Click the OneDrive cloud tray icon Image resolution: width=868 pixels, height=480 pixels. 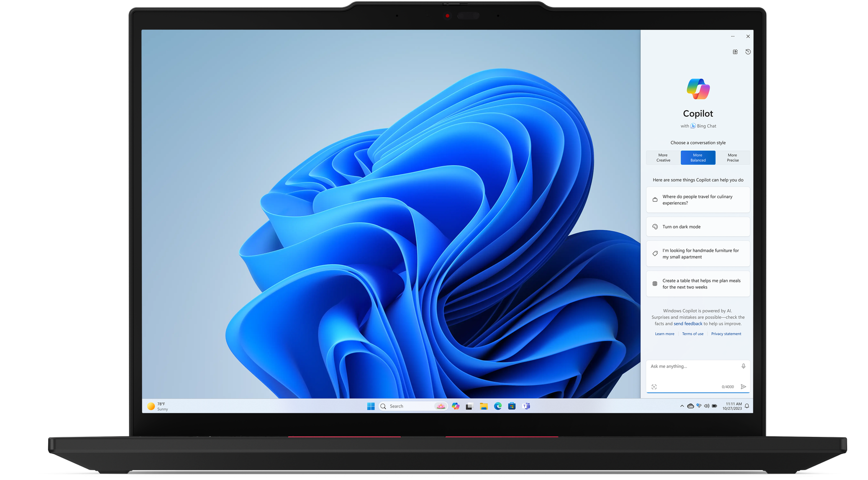[690, 406]
